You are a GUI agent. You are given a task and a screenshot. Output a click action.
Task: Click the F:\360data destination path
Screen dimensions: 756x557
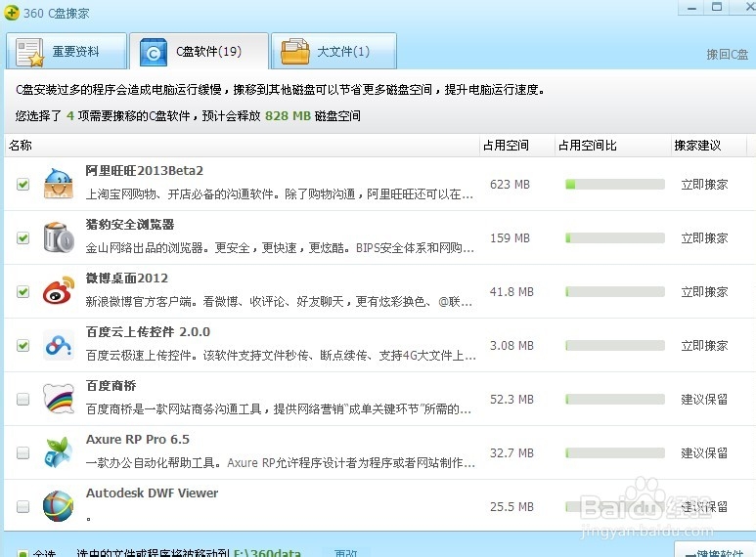267,553
